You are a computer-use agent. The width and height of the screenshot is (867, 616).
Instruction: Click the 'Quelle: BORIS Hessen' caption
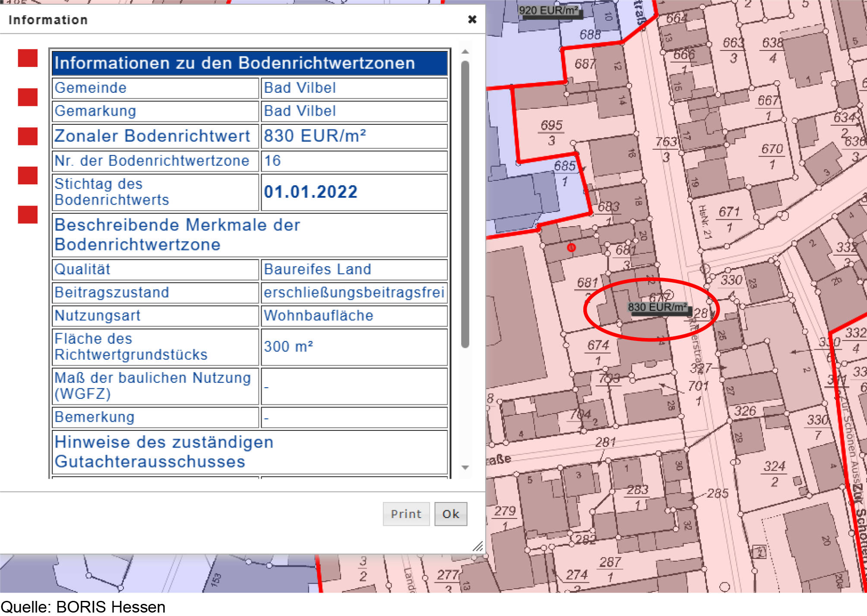(x=83, y=607)
